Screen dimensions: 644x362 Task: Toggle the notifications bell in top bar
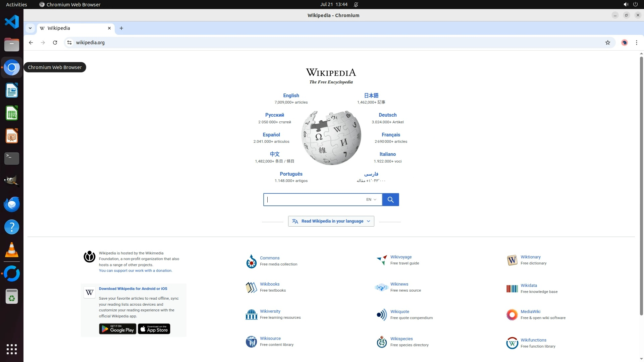[356, 4]
